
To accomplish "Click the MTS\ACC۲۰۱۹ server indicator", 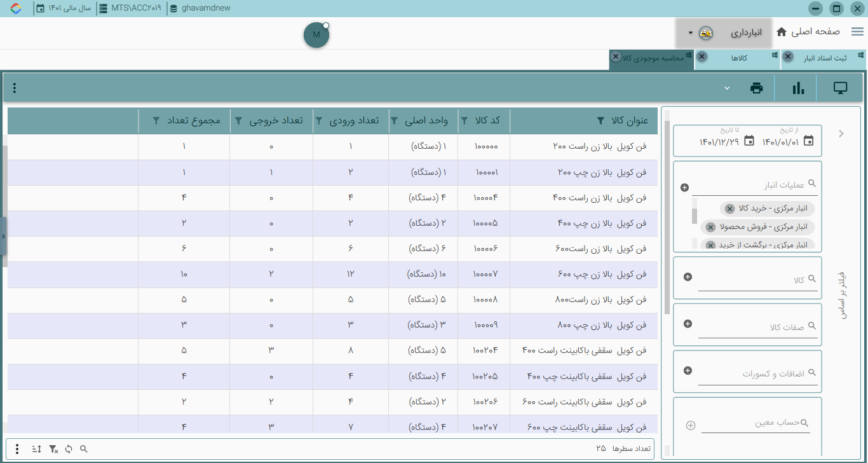I will click(130, 9).
